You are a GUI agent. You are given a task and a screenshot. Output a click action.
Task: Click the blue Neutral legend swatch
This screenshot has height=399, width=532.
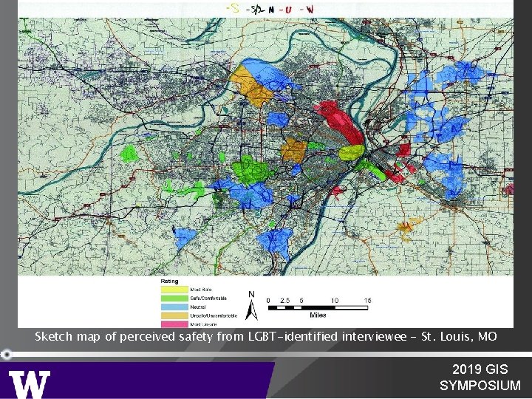point(174,307)
